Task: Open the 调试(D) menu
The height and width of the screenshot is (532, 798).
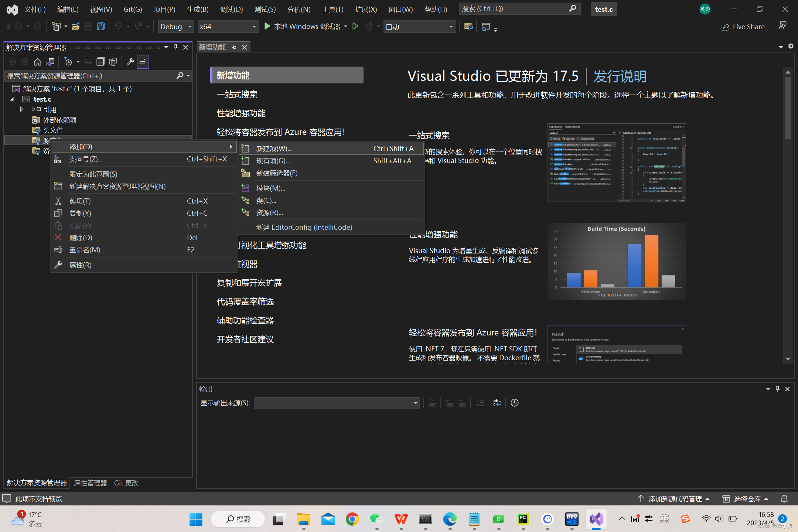Action: [231, 9]
